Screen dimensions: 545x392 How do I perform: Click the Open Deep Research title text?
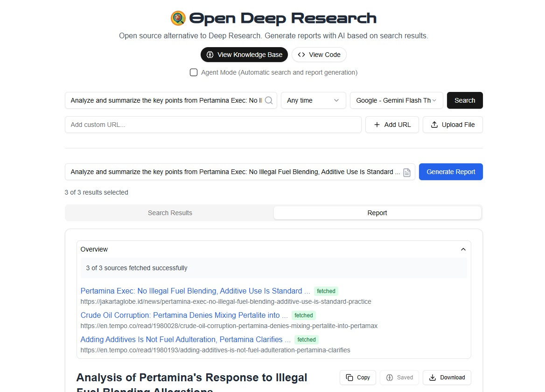283,18
